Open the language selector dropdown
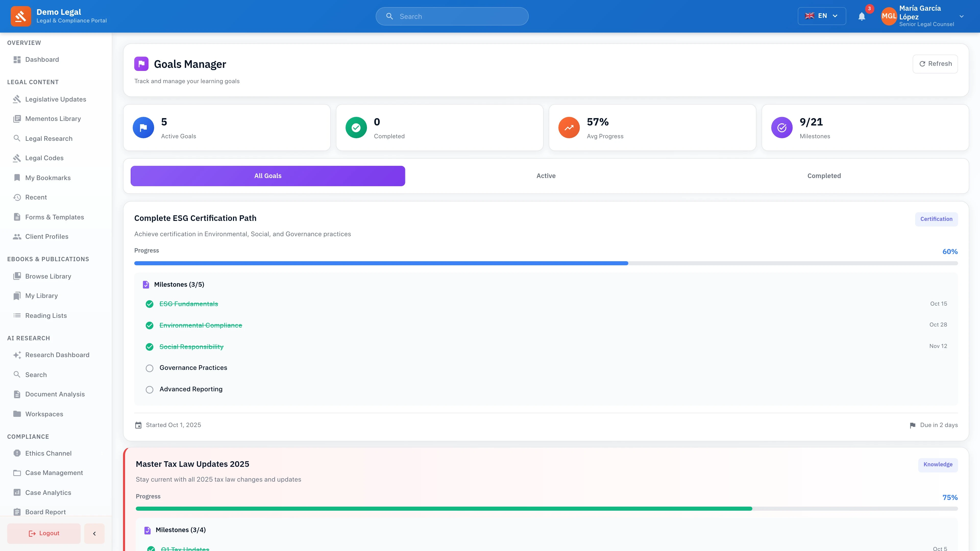The image size is (980, 551). coord(822,16)
